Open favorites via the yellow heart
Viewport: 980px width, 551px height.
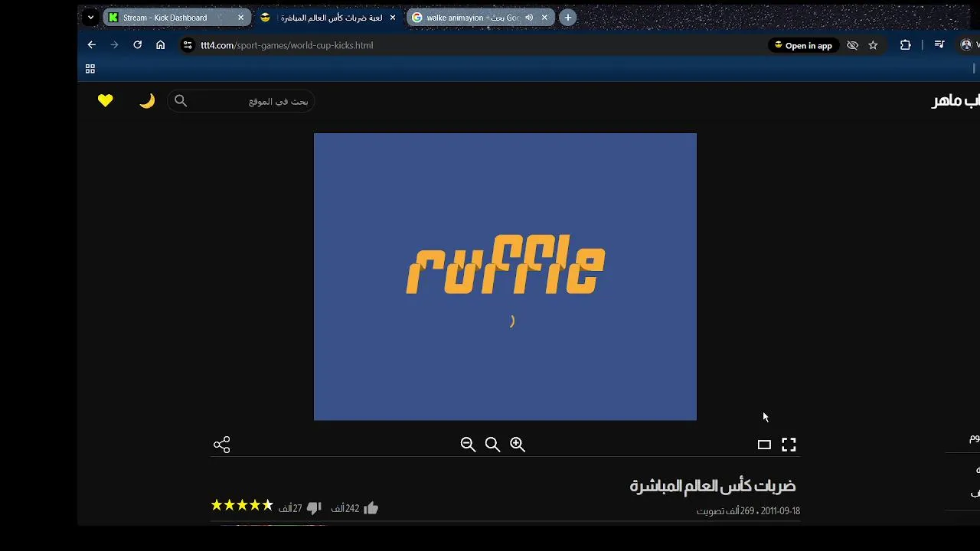point(106,100)
